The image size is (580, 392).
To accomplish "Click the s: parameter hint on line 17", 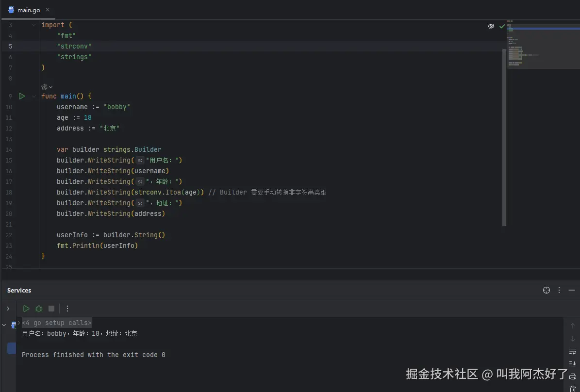I will click(140, 181).
